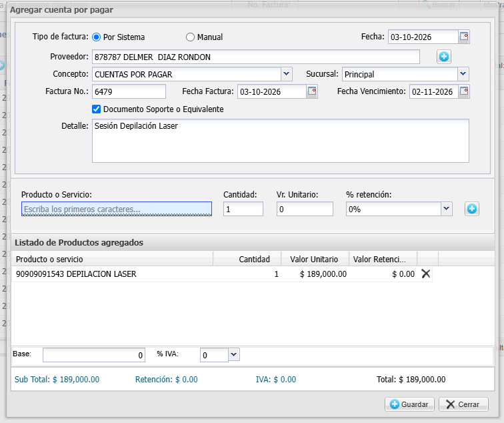504x423 pixels.
Task: Open the % IVA dropdown
Action: point(234,354)
